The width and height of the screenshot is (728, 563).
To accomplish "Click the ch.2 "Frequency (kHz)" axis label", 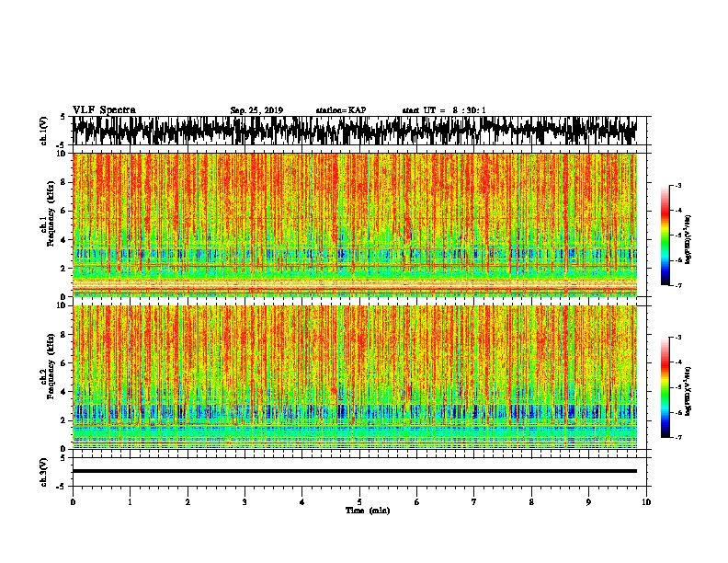I will coord(51,366).
